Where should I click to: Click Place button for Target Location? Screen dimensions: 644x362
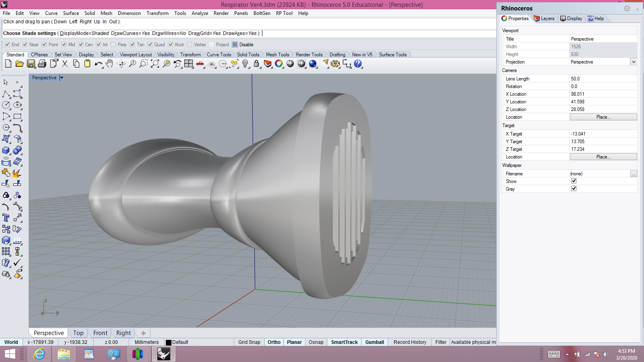(603, 157)
